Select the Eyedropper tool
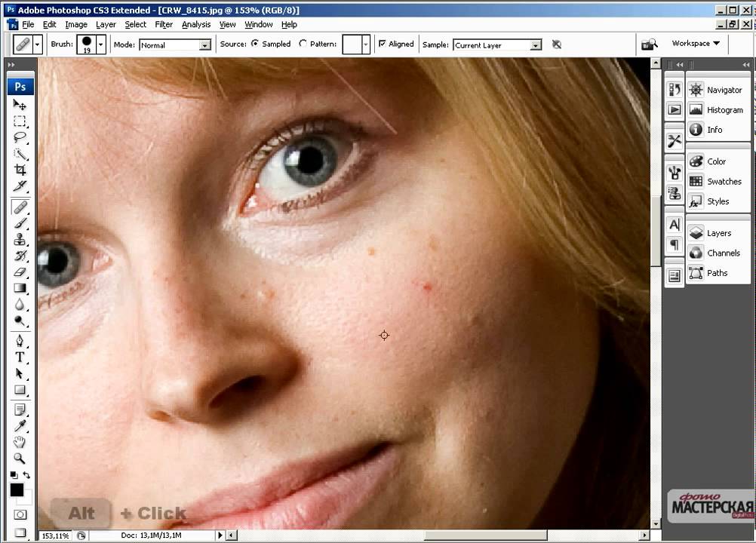The image size is (756, 543). coord(20,426)
